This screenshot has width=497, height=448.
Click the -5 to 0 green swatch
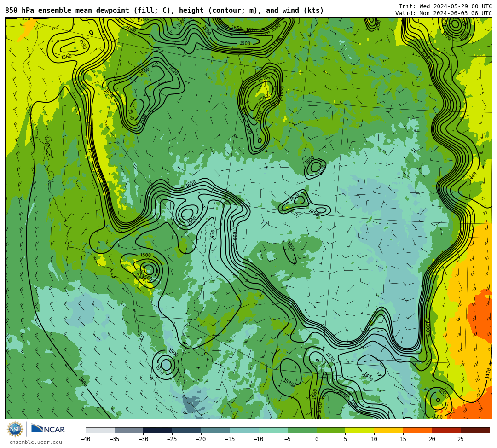(x=302, y=430)
